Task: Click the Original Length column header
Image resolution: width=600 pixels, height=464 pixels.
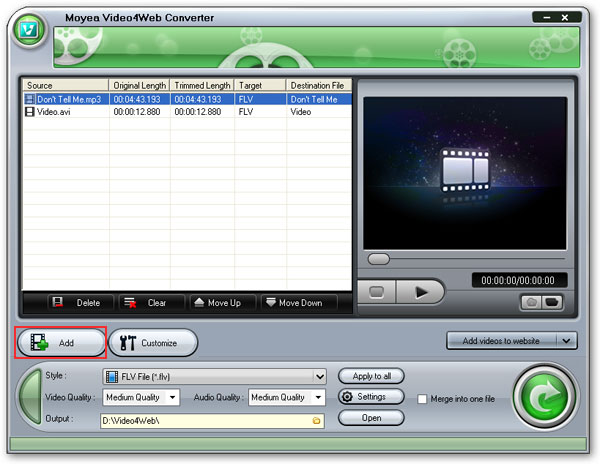Action: [x=140, y=85]
